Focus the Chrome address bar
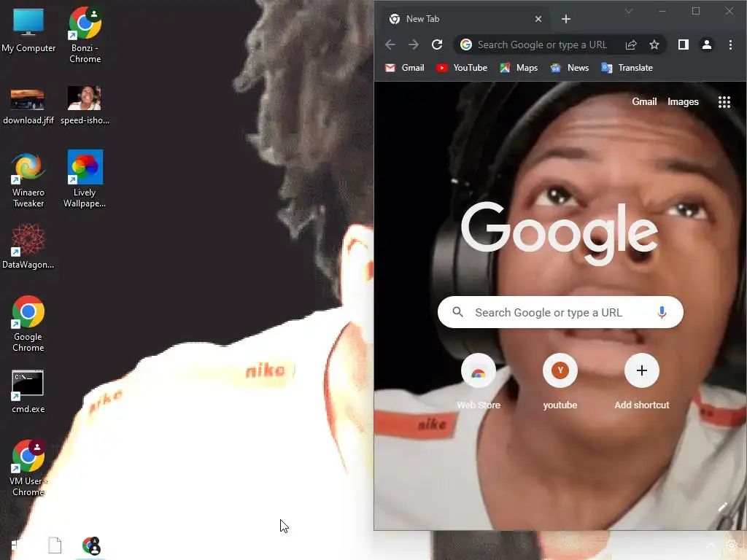This screenshot has width=747, height=560. click(x=542, y=44)
